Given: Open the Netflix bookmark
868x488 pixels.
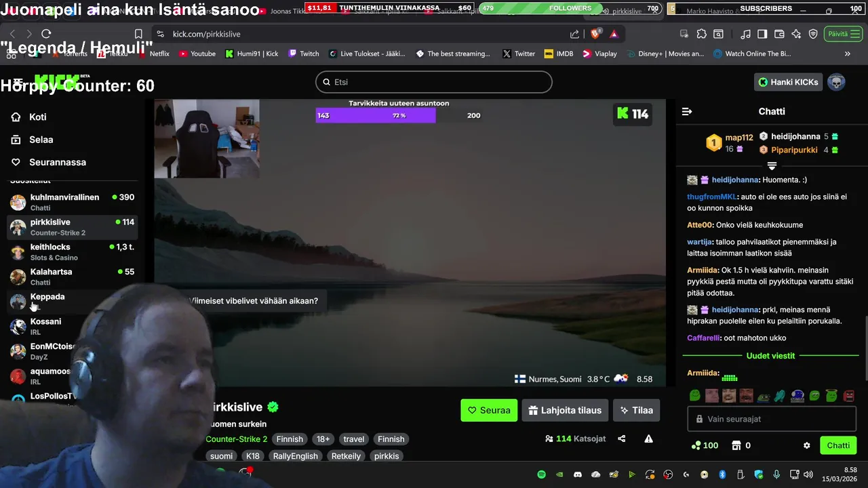Looking at the screenshot, I should point(153,54).
